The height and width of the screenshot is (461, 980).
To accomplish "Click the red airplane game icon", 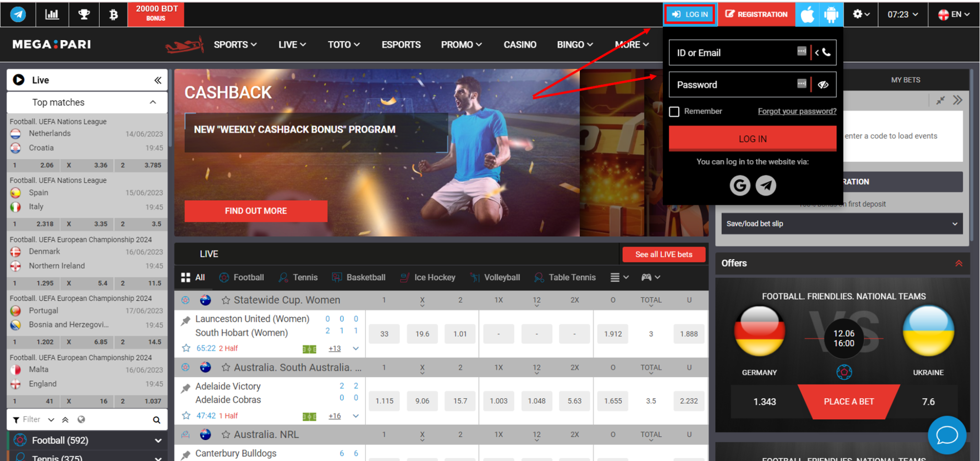I will coord(184,45).
